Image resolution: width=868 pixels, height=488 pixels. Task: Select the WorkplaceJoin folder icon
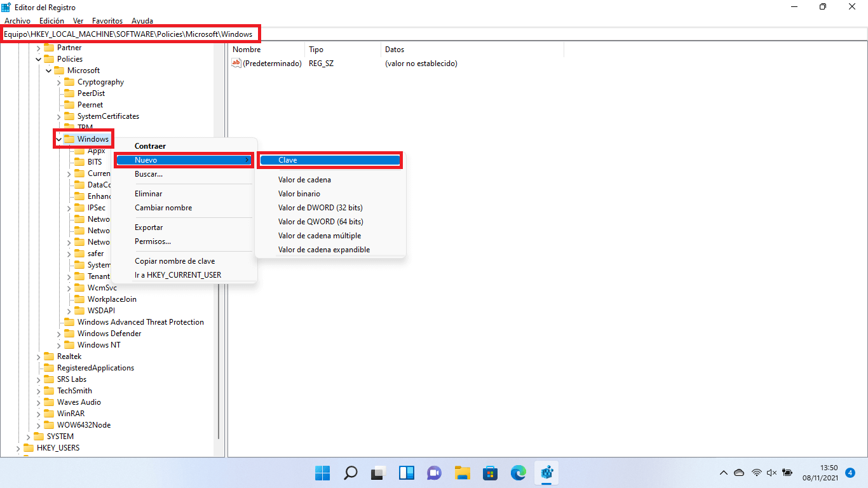click(79, 299)
